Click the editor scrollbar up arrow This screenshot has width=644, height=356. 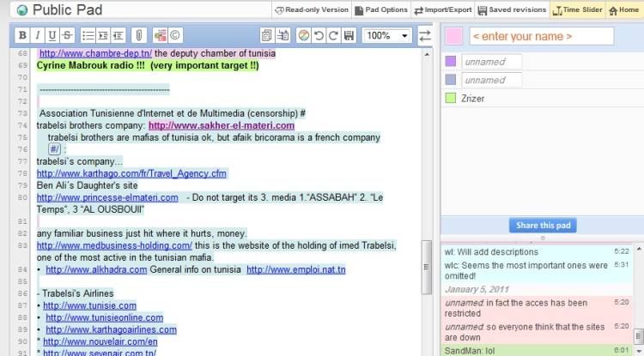click(426, 54)
